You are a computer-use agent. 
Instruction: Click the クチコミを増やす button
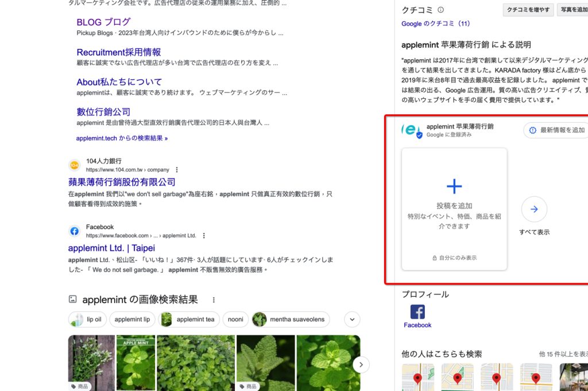pyautogui.click(x=528, y=10)
